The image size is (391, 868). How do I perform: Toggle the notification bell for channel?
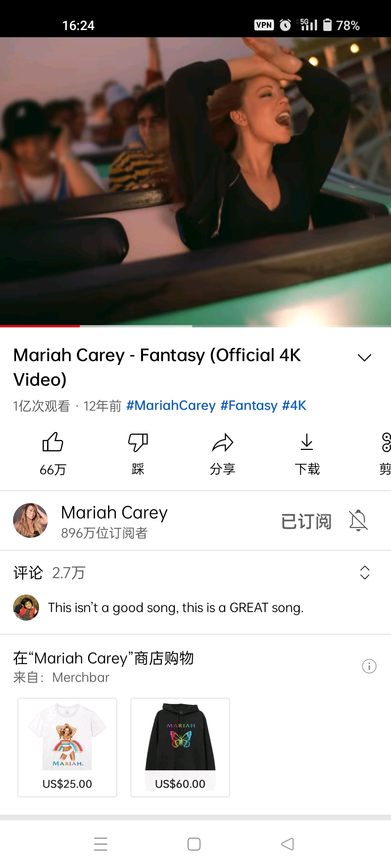[358, 521]
